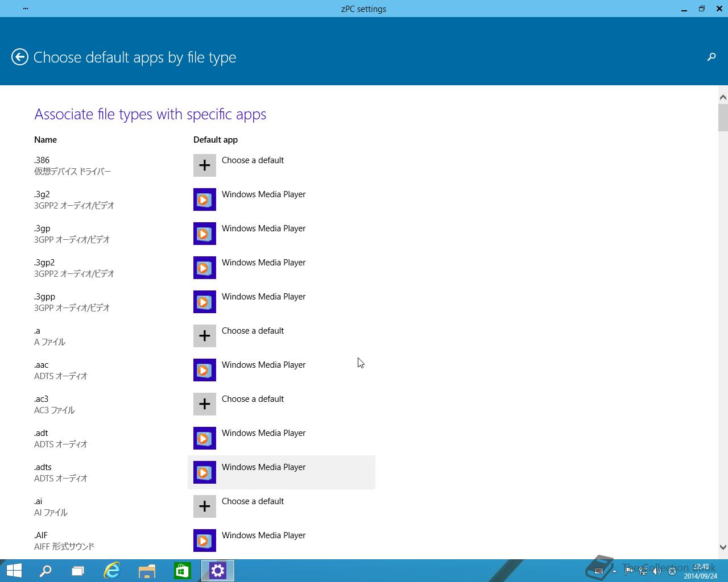Open the volume control in system tray
728x582 pixels.
pos(657,571)
